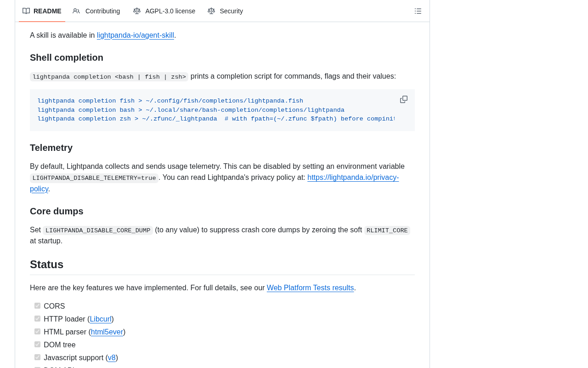Screen dimensions: 588x368
Task: Click the LIGHTPANDA_DISABLE_CORE_DUMP code text
Action: click(98, 230)
